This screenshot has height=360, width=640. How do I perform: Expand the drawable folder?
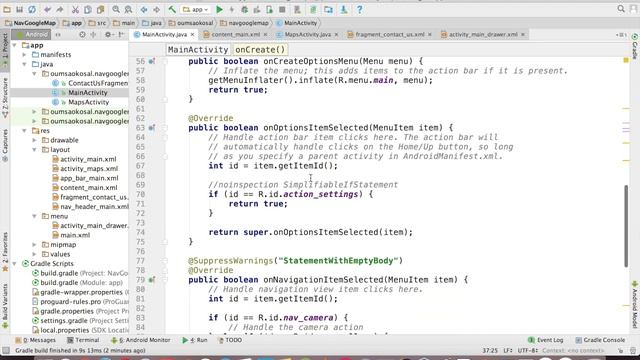(34, 140)
